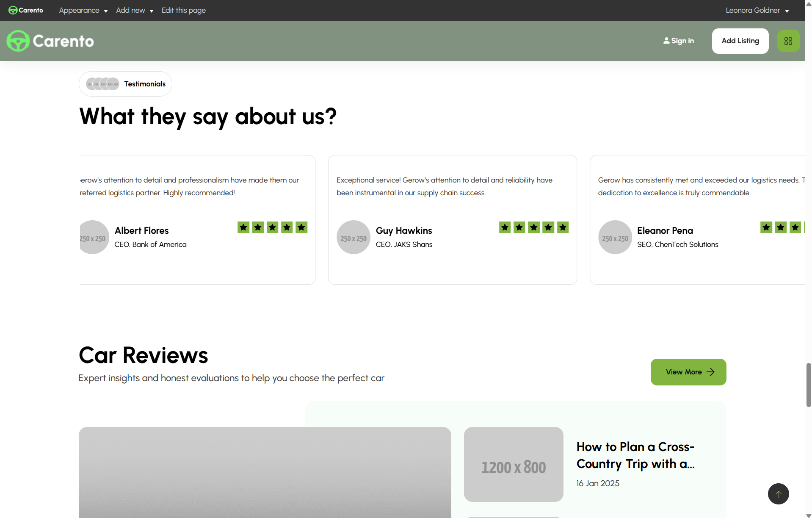This screenshot has width=812, height=518.
Task: Open the green grid menu icon
Action: tap(788, 41)
